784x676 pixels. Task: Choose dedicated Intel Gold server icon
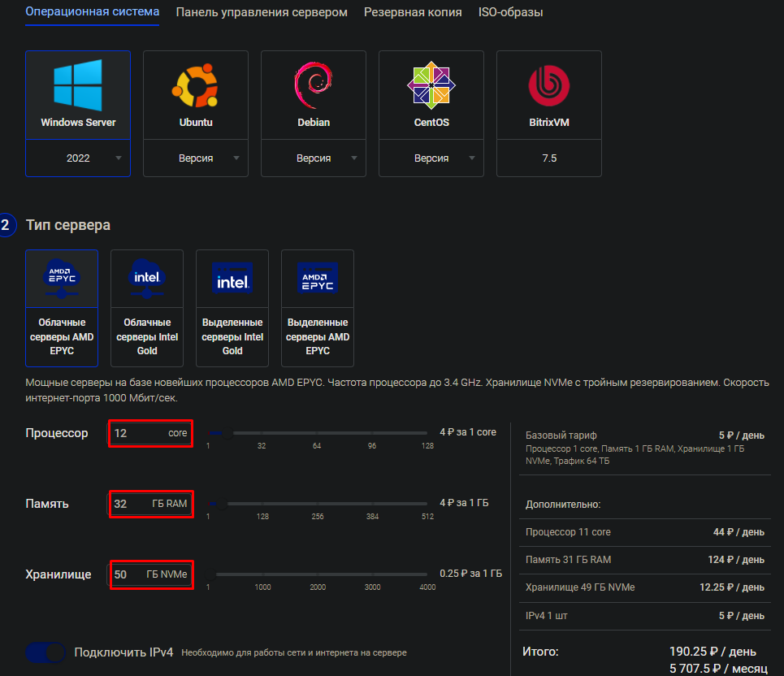click(232, 278)
